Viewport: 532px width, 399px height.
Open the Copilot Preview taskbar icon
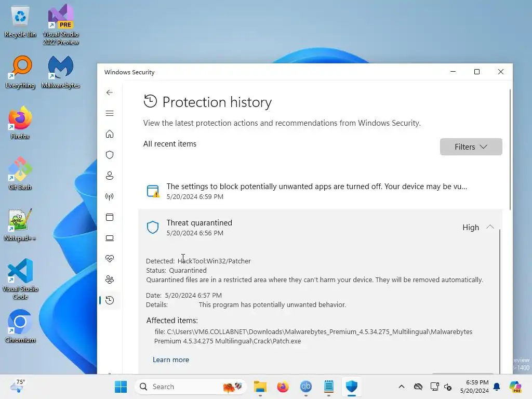tap(515, 387)
